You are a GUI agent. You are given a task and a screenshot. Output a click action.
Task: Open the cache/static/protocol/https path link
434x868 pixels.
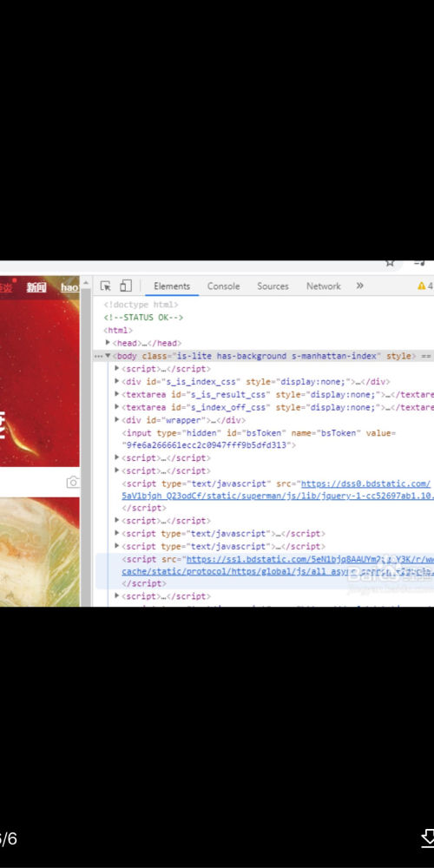[278, 572]
